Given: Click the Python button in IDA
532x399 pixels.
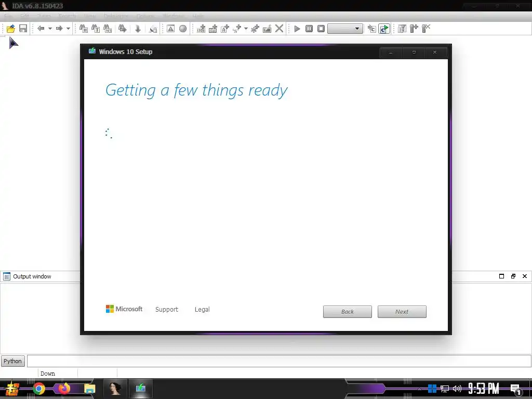Looking at the screenshot, I should click(x=12, y=361).
